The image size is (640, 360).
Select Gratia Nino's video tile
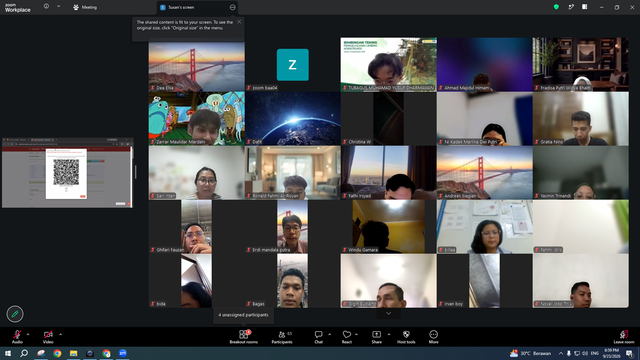pos(580,118)
